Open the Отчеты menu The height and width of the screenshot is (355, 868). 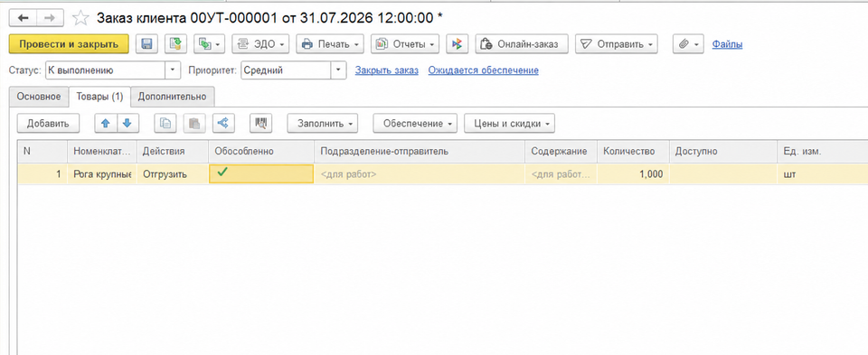coord(405,44)
